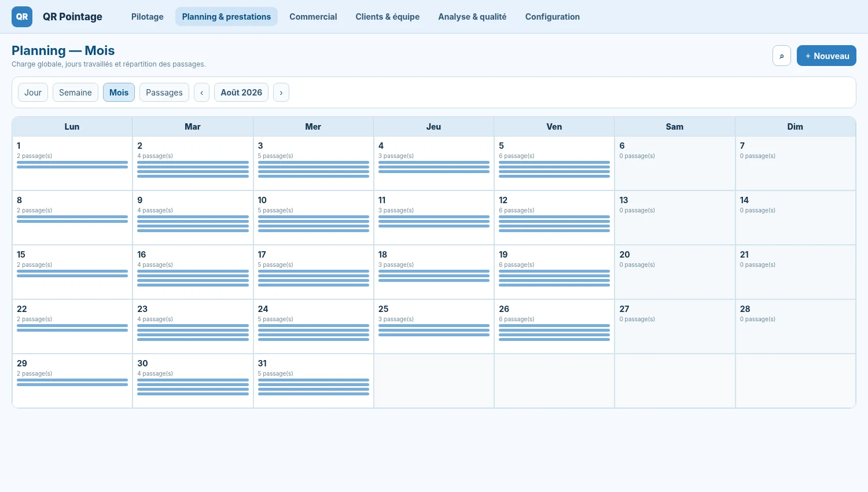Select day 10 in the calendar
Screen dimensions: 868x492
(x=314, y=218)
